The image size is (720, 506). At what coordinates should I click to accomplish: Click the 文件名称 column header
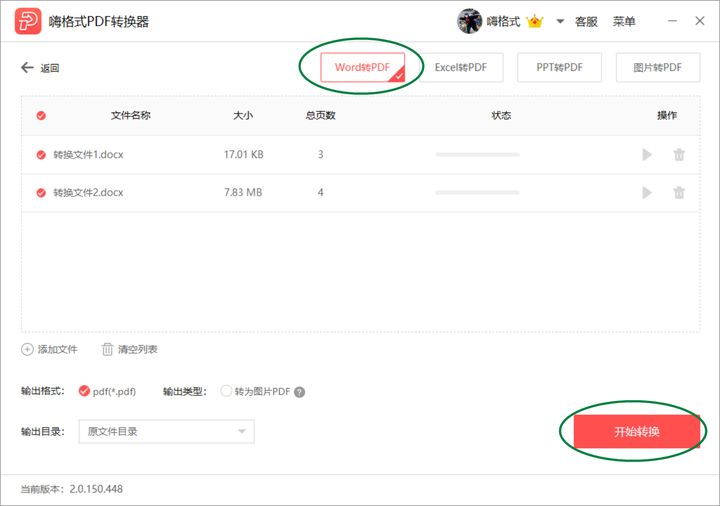tap(130, 115)
